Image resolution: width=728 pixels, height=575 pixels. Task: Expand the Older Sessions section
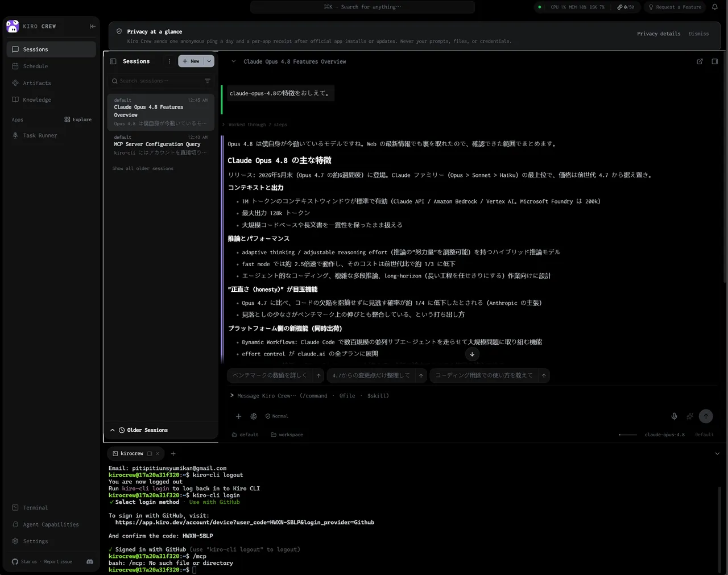[x=139, y=430]
